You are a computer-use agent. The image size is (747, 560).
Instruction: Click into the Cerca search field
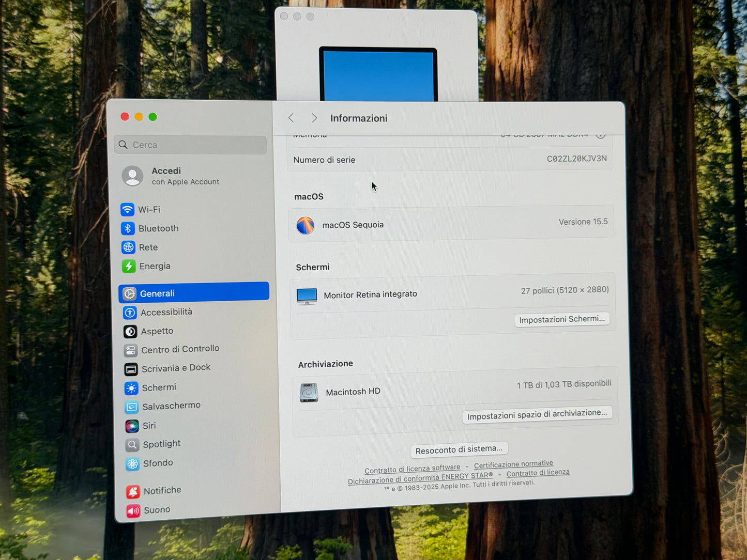[190, 145]
